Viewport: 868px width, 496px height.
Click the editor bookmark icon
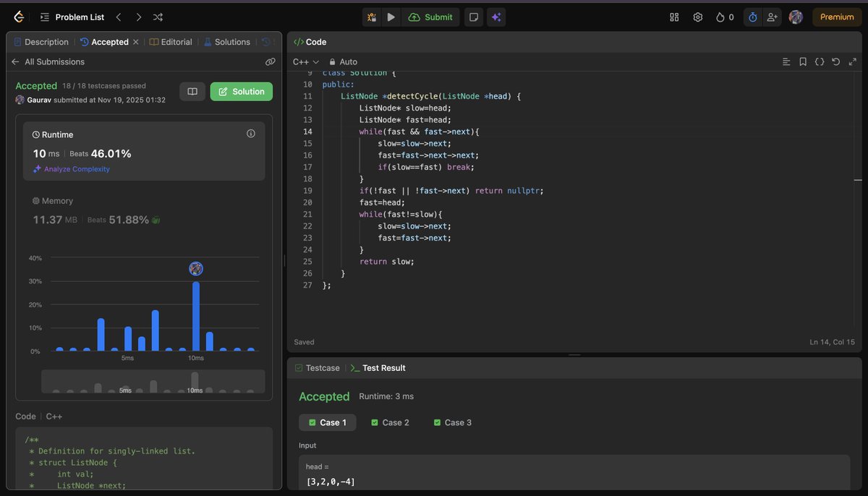(x=803, y=62)
